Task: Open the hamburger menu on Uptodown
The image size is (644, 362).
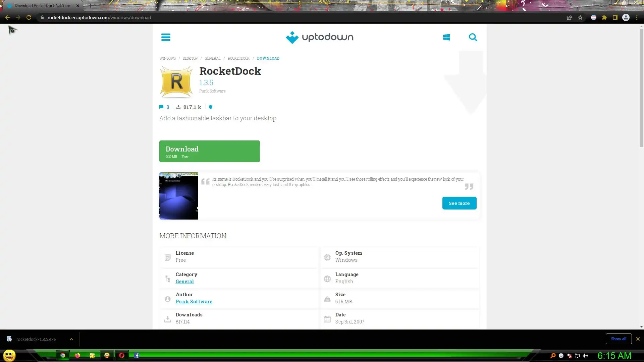Action: click(166, 37)
